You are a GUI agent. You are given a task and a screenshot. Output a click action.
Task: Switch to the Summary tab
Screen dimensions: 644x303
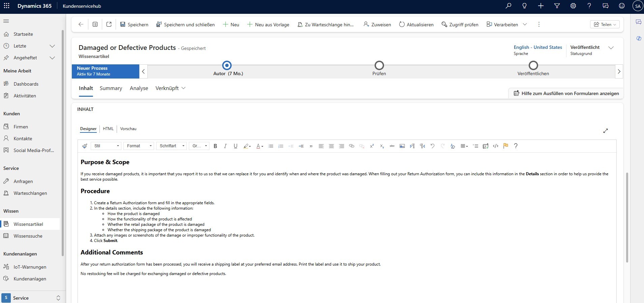tap(111, 88)
